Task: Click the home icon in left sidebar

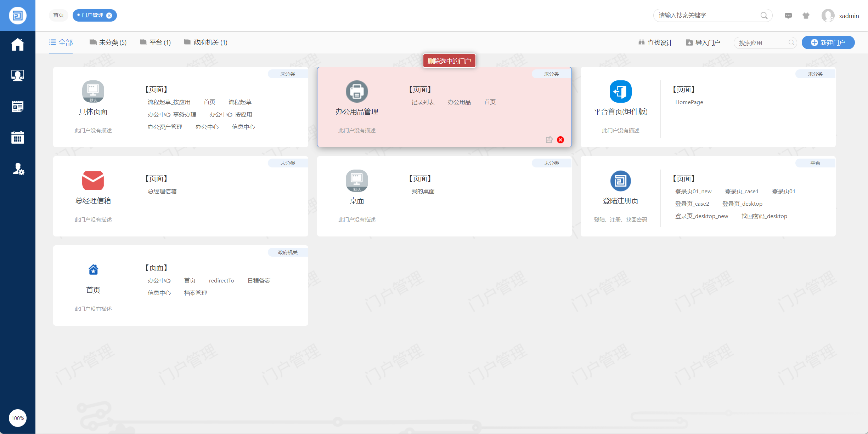Action: coord(17,45)
